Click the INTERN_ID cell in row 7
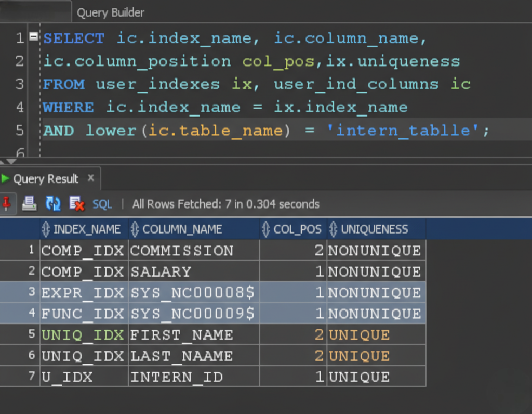The width and height of the screenshot is (532, 414). 177,377
